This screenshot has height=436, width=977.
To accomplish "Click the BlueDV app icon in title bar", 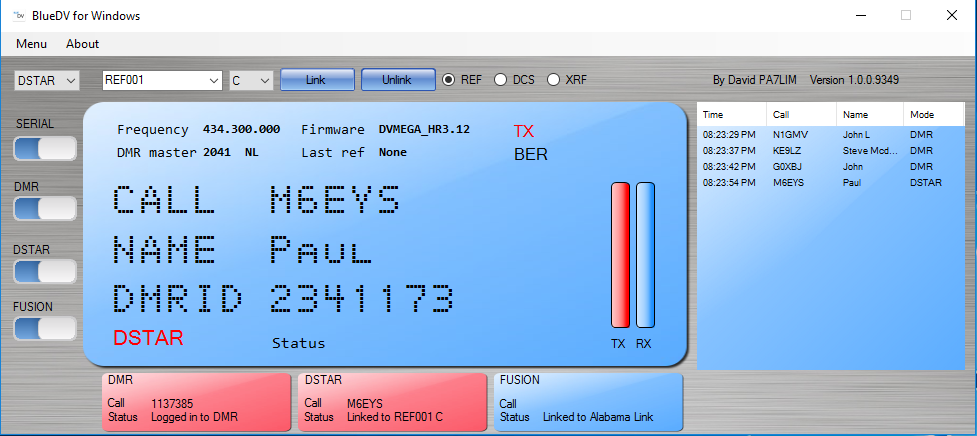I will click(x=19, y=15).
